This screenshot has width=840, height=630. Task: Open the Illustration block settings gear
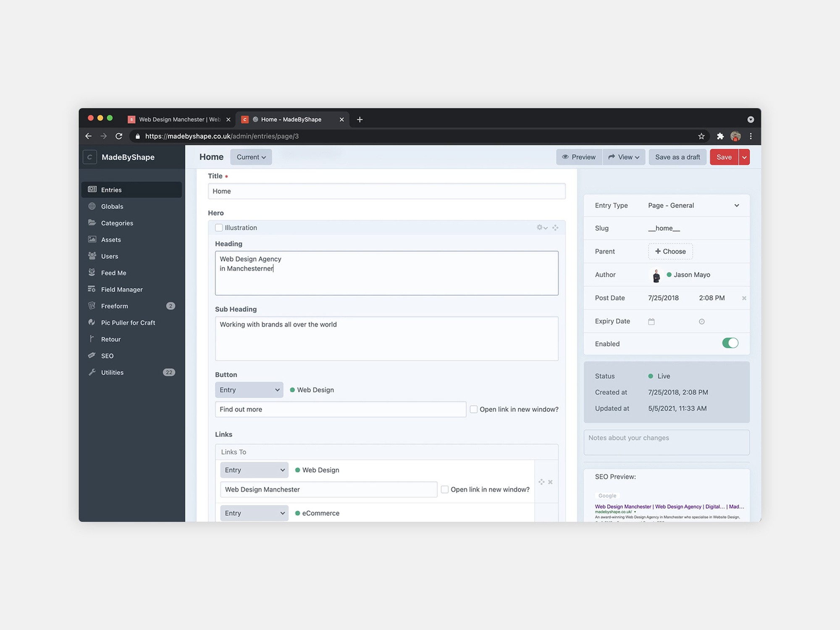point(541,227)
